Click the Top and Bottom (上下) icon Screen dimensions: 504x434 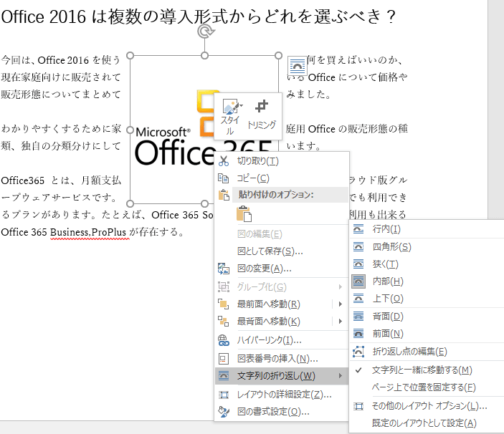[x=358, y=299]
